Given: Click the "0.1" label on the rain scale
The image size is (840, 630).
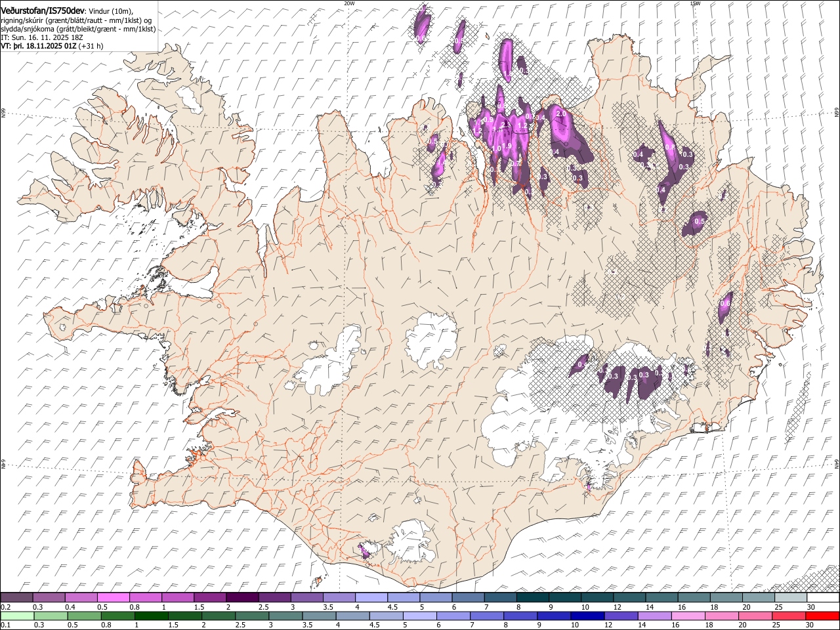Looking at the screenshot, I should click(6, 625).
